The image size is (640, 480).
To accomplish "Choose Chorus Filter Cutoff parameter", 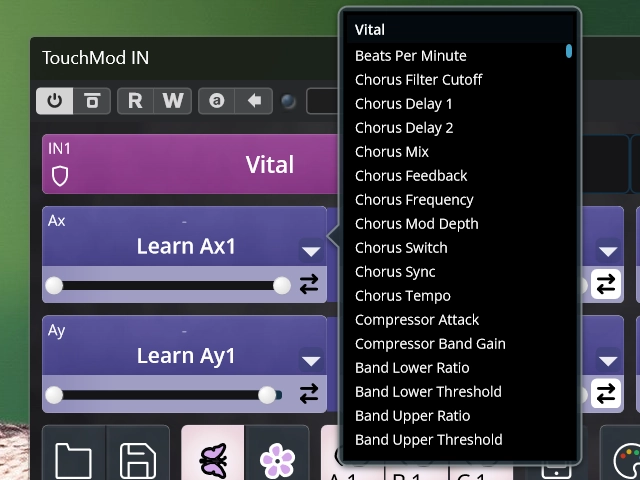I will [x=460, y=80].
